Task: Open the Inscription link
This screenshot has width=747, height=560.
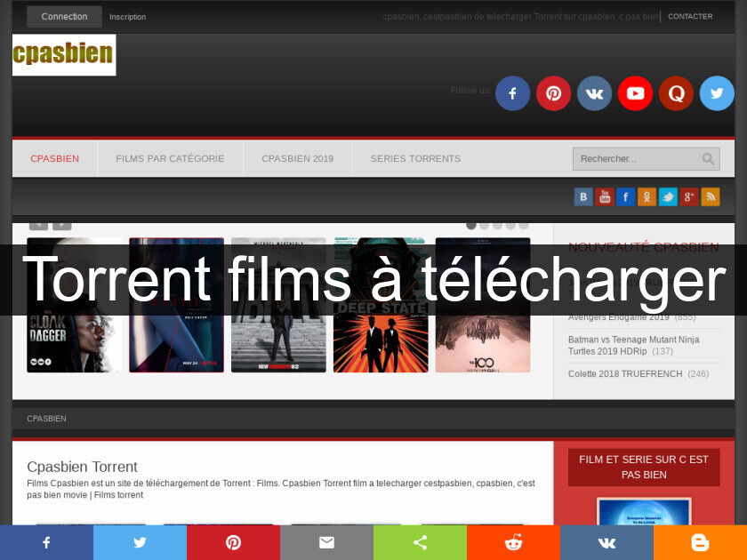Action: click(128, 17)
